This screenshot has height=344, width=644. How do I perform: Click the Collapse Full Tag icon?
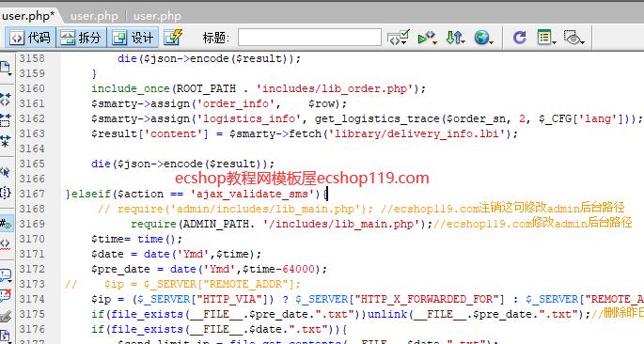click(6, 100)
